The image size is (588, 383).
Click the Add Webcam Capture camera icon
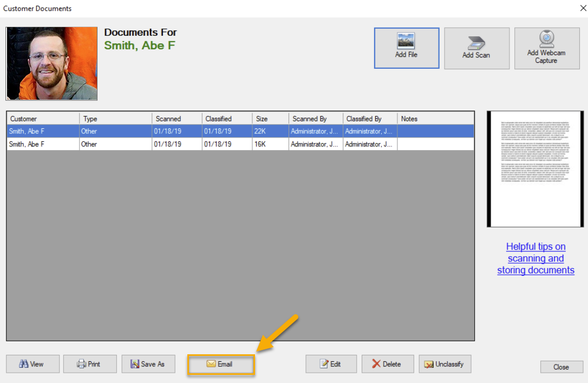[547, 38]
